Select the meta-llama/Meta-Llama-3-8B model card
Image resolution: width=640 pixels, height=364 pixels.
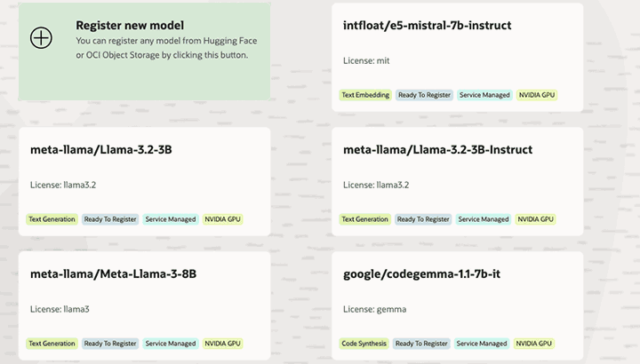point(113,274)
